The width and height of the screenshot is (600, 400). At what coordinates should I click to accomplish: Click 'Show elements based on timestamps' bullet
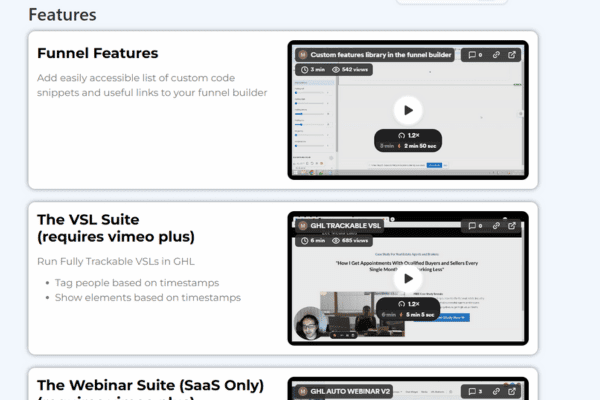[x=148, y=298]
